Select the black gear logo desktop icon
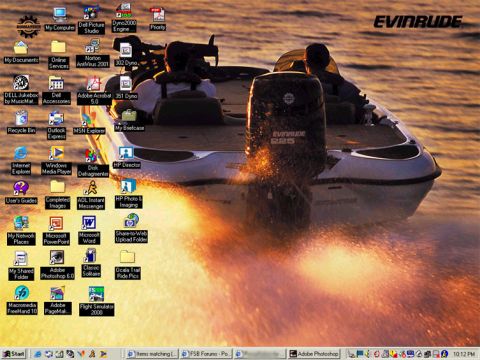This screenshot has height=360, width=480. click(28, 26)
